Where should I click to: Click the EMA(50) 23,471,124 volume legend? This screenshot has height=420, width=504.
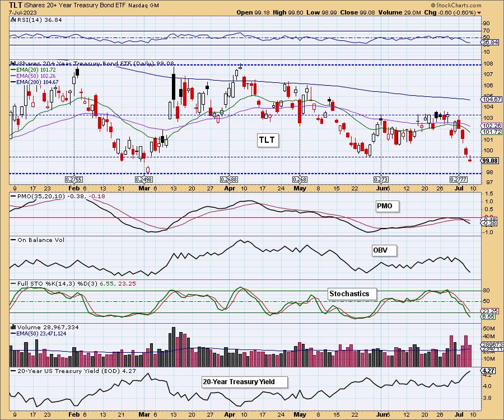(x=39, y=334)
